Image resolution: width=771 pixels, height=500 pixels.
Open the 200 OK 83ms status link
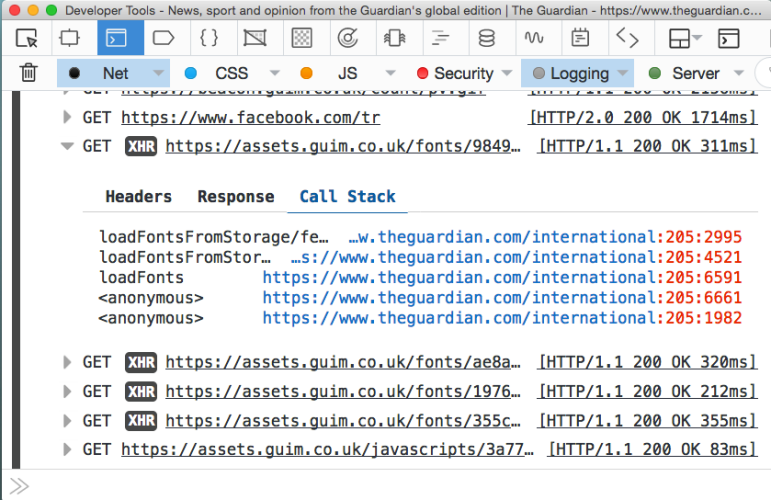(652, 449)
